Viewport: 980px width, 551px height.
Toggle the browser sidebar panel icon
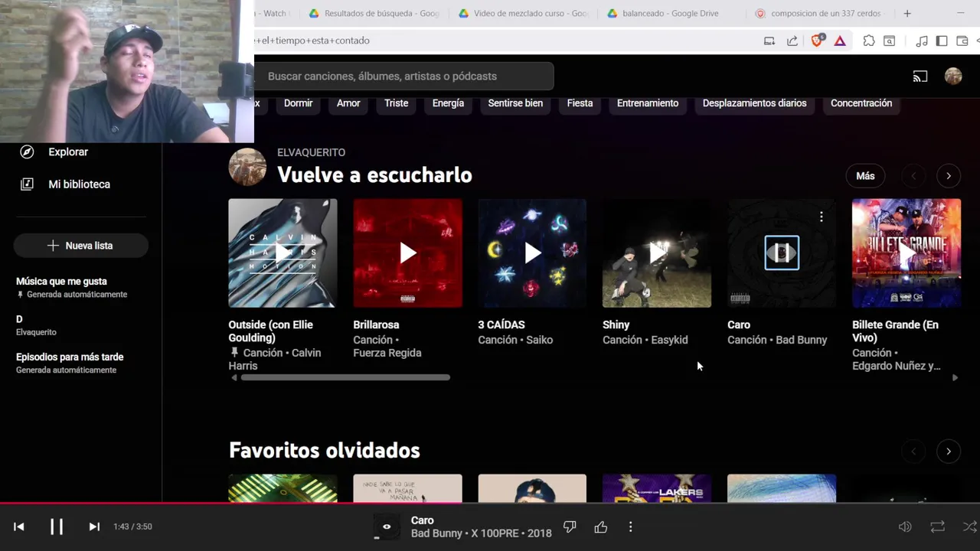(x=942, y=41)
